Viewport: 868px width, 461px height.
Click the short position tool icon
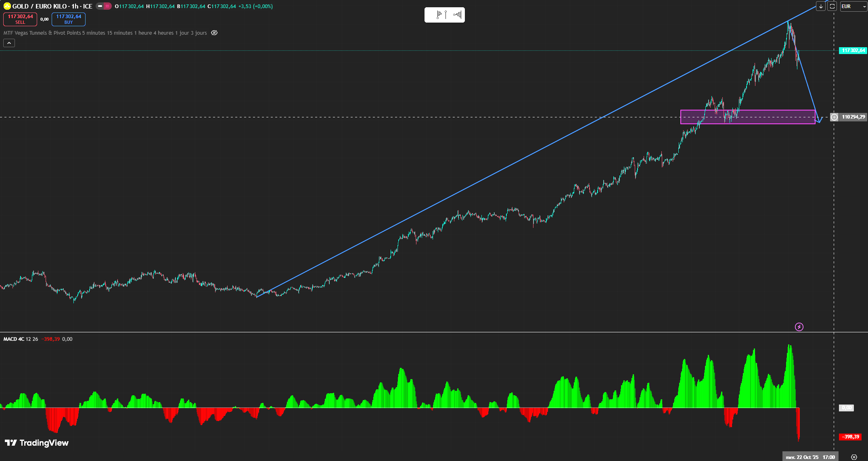pos(457,15)
